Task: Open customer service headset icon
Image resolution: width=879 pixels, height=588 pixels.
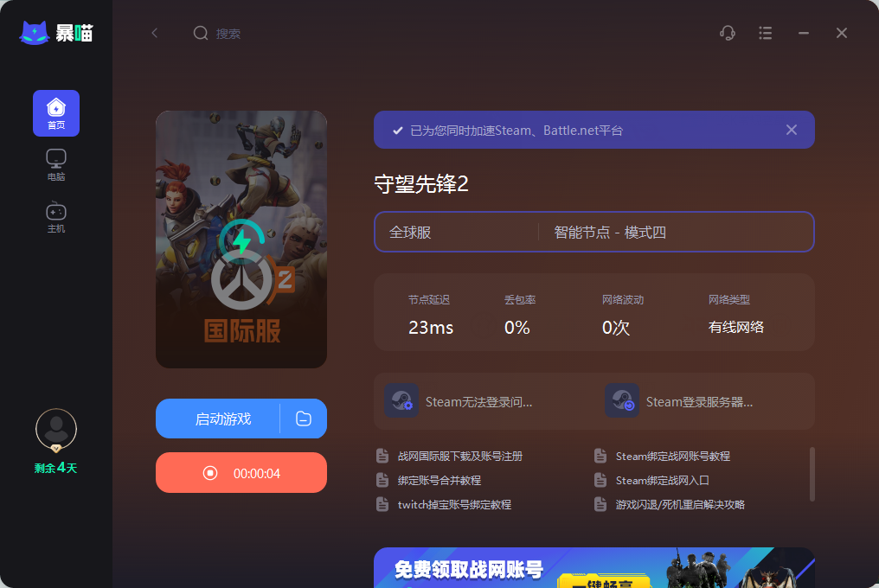Action: [x=727, y=33]
